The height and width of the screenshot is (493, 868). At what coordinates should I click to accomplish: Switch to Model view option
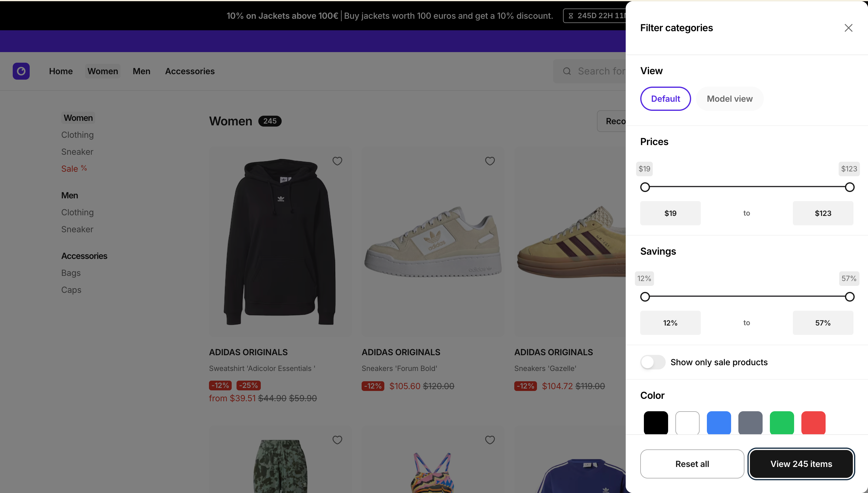click(x=730, y=99)
